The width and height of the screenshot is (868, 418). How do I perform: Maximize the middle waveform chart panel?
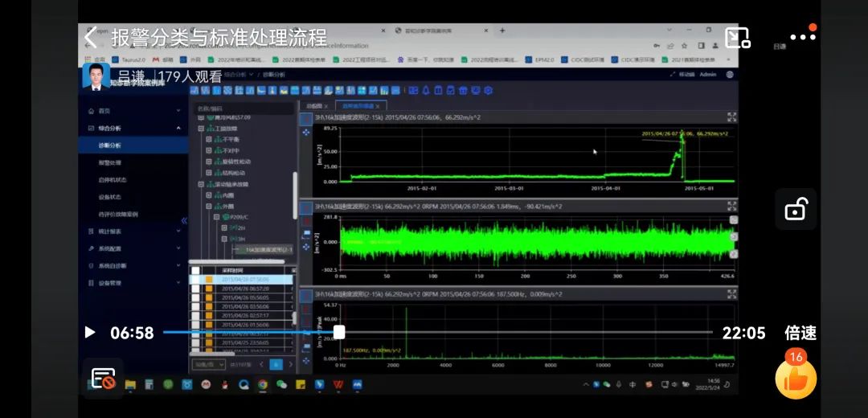click(731, 207)
